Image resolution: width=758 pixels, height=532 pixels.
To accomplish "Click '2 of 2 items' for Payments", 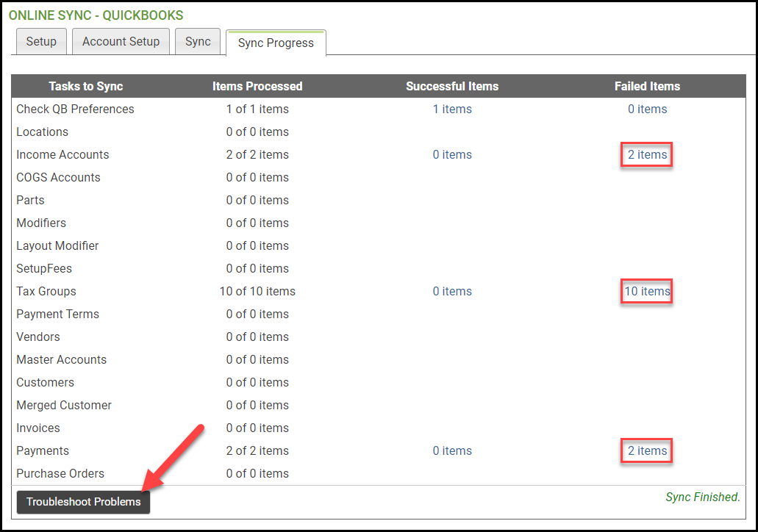I will pyautogui.click(x=257, y=451).
